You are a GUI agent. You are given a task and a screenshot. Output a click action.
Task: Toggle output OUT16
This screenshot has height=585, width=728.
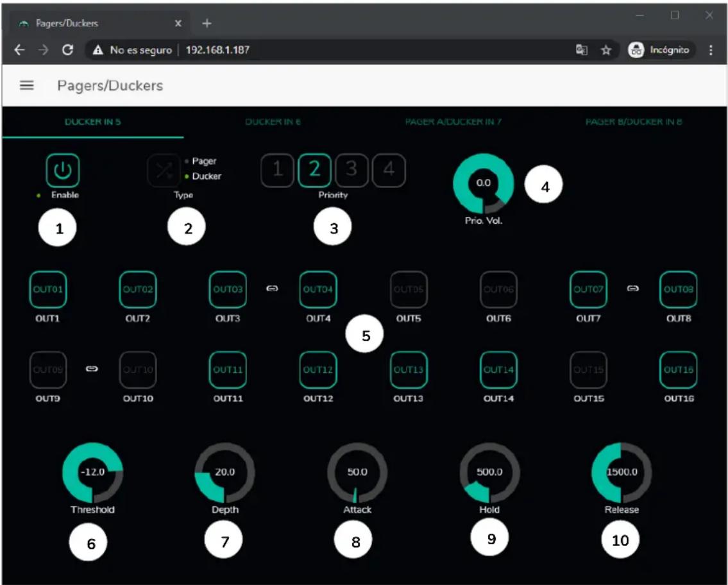coord(679,370)
